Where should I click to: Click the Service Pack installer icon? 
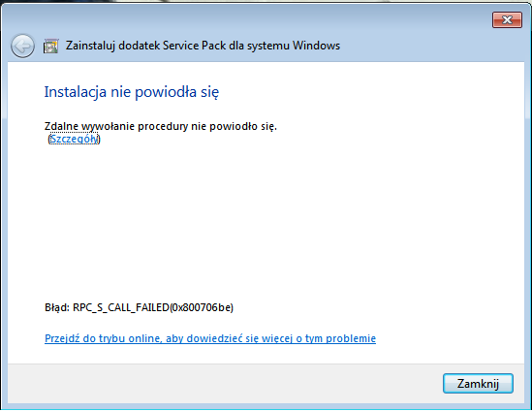tap(51, 47)
